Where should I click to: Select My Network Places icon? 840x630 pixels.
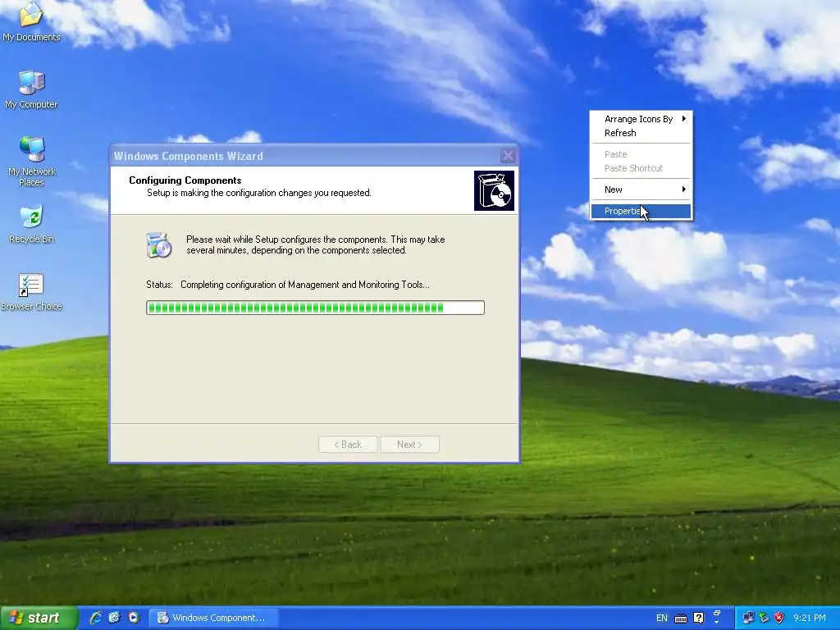[31, 161]
